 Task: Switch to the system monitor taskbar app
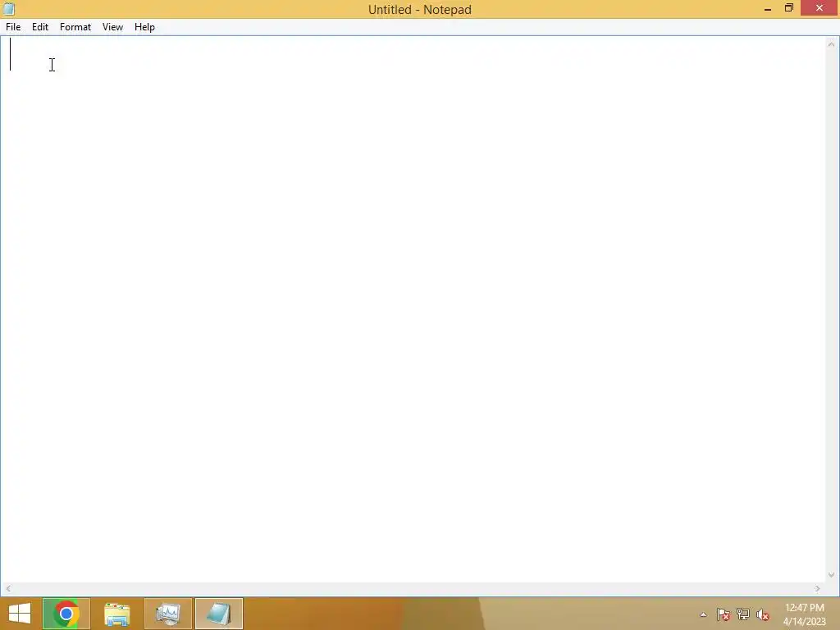click(x=167, y=614)
